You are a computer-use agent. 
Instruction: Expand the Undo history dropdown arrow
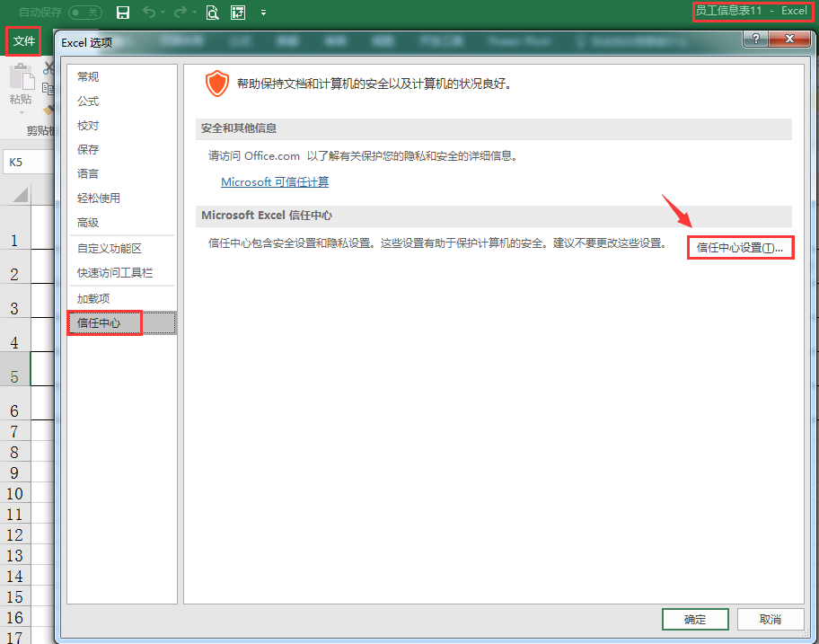click(x=163, y=13)
